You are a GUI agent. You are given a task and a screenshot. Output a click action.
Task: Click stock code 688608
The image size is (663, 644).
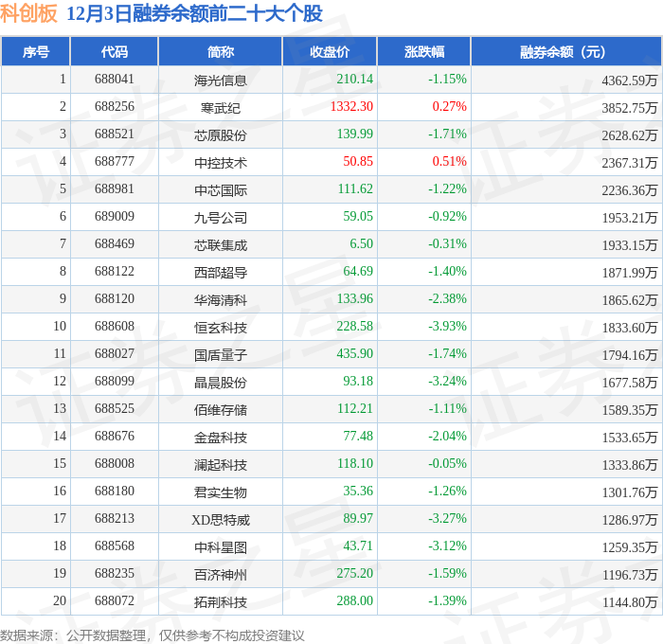click(x=115, y=327)
